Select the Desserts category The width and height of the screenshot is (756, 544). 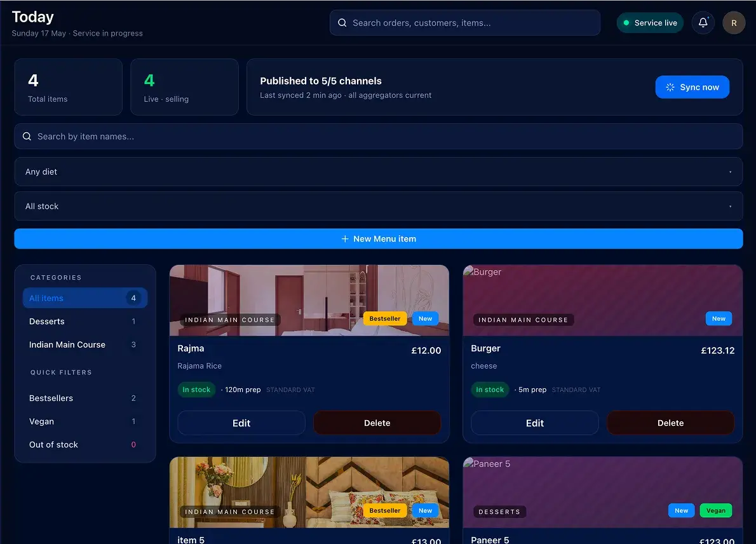[85, 321]
